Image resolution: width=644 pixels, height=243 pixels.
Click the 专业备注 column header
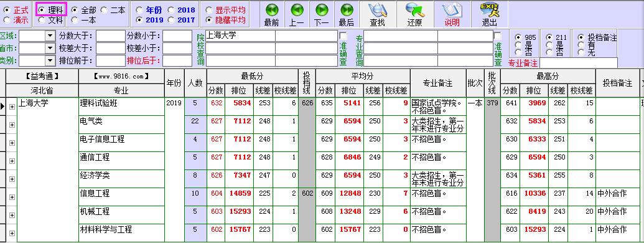[x=438, y=83]
